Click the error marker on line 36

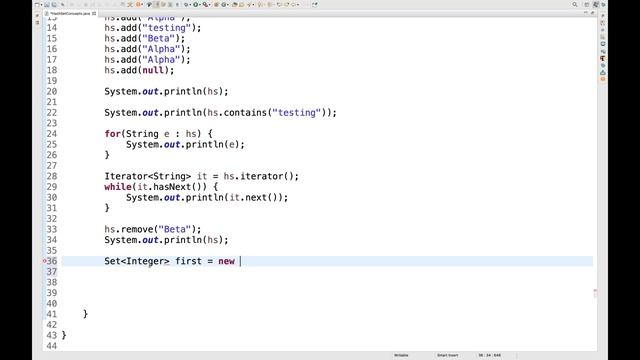click(44, 261)
